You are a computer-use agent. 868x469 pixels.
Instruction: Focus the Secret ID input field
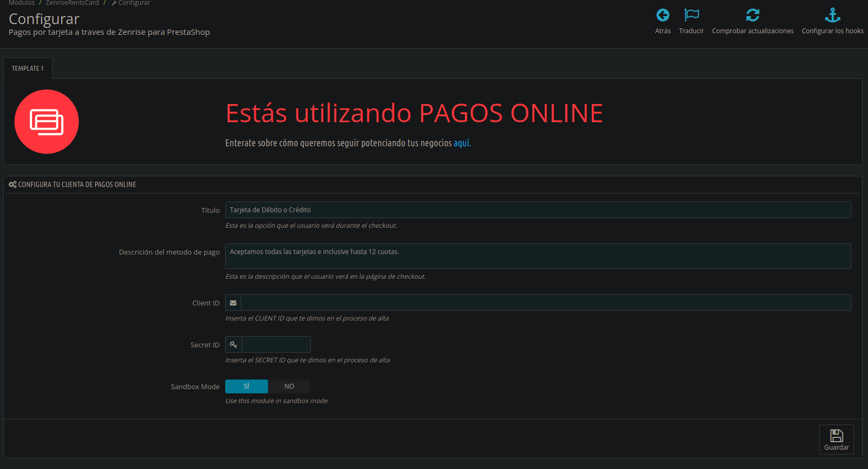[x=276, y=345]
